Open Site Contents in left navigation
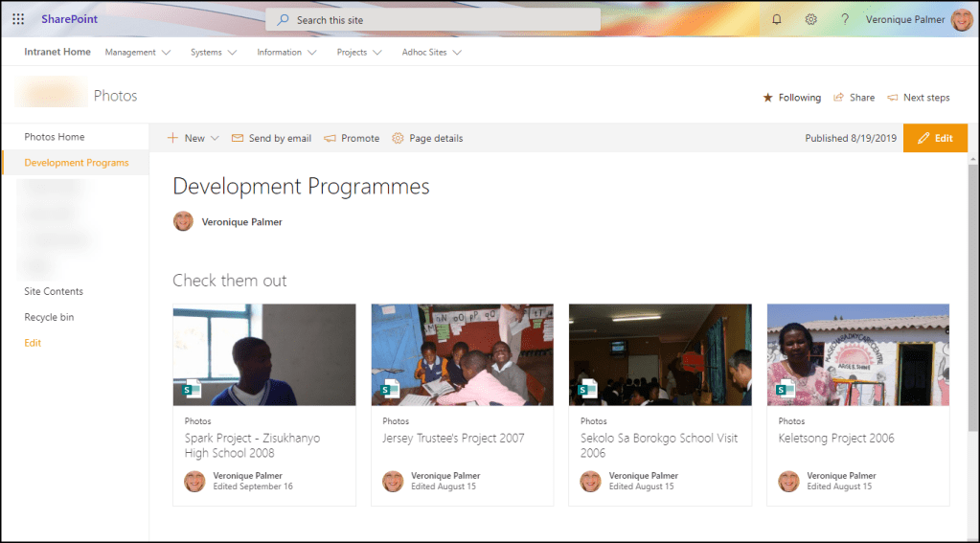 [x=54, y=291]
